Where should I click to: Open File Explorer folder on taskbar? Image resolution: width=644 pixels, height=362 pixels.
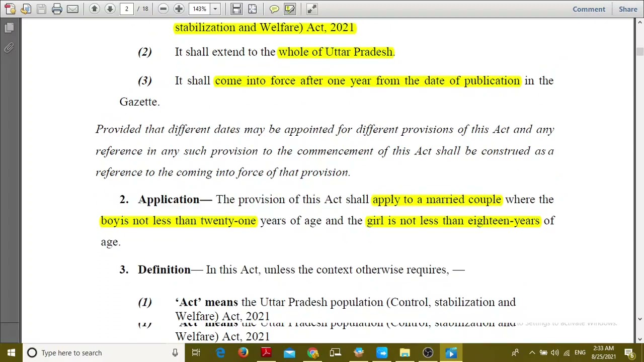405,352
